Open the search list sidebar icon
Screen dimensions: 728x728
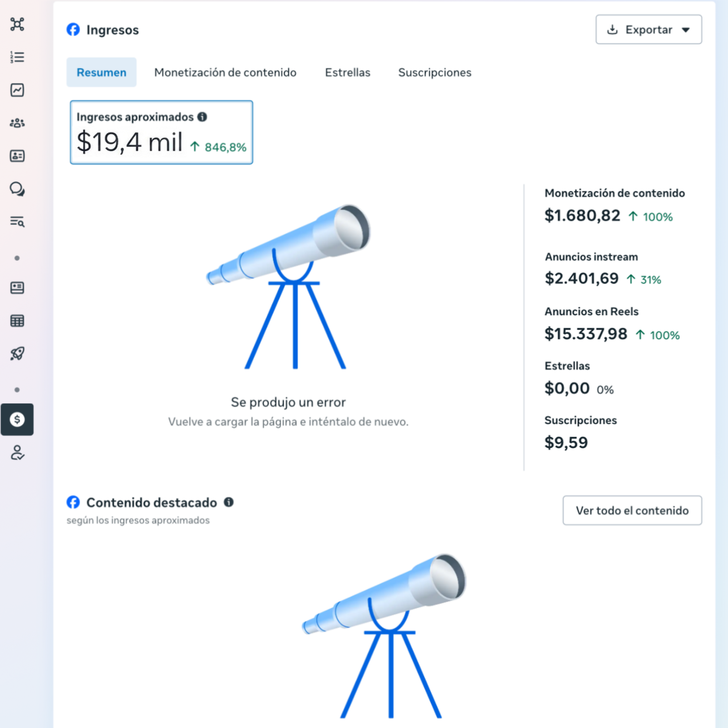click(17, 222)
